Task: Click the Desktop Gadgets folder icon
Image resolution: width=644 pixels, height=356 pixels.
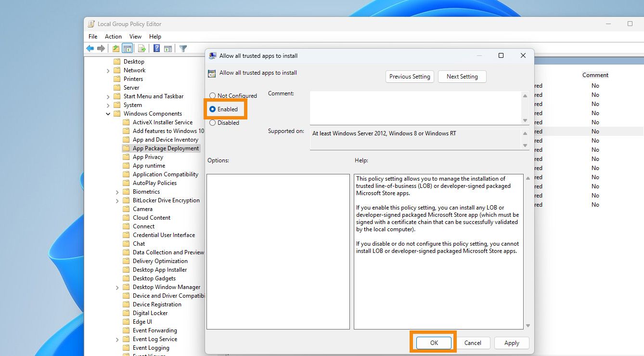Action: [126, 278]
